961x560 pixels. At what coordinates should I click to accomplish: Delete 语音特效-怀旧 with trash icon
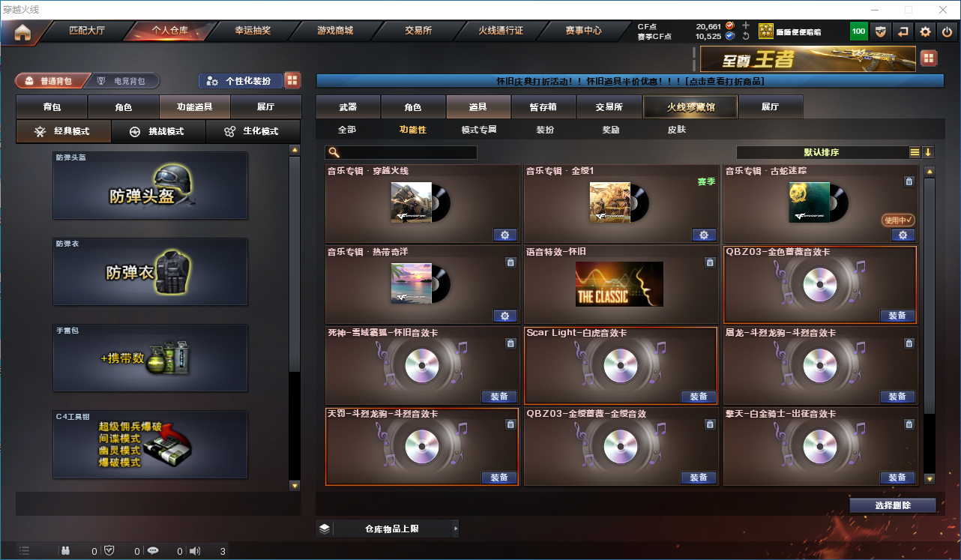click(x=710, y=262)
